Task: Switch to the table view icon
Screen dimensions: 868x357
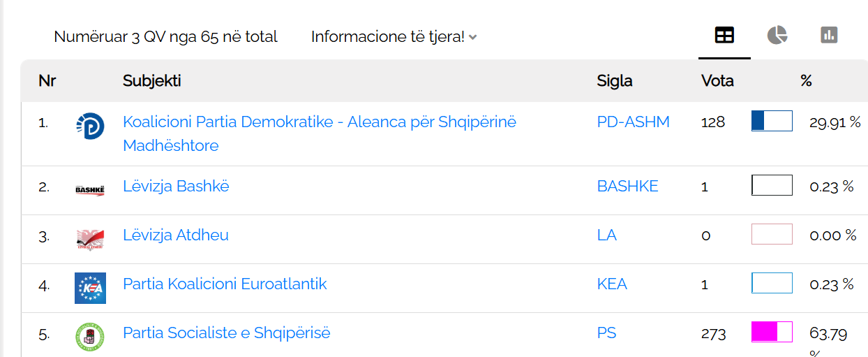Action: point(724,36)
